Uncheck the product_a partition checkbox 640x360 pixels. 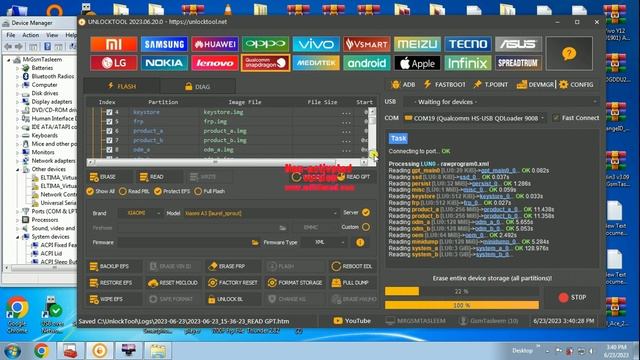(109, 131)
